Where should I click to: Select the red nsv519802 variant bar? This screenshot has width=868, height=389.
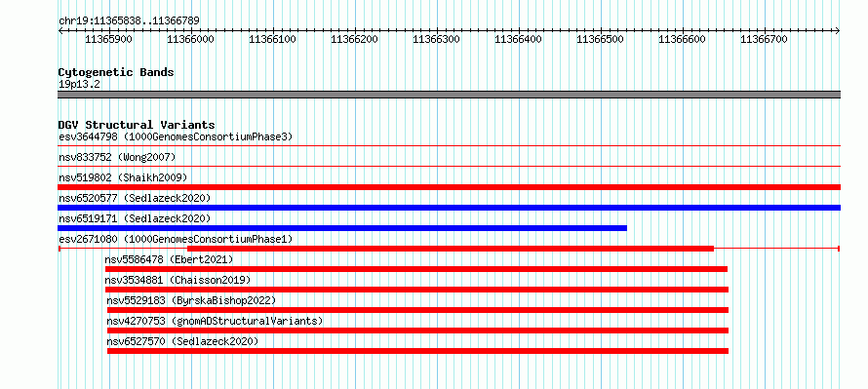pos(449,187)
